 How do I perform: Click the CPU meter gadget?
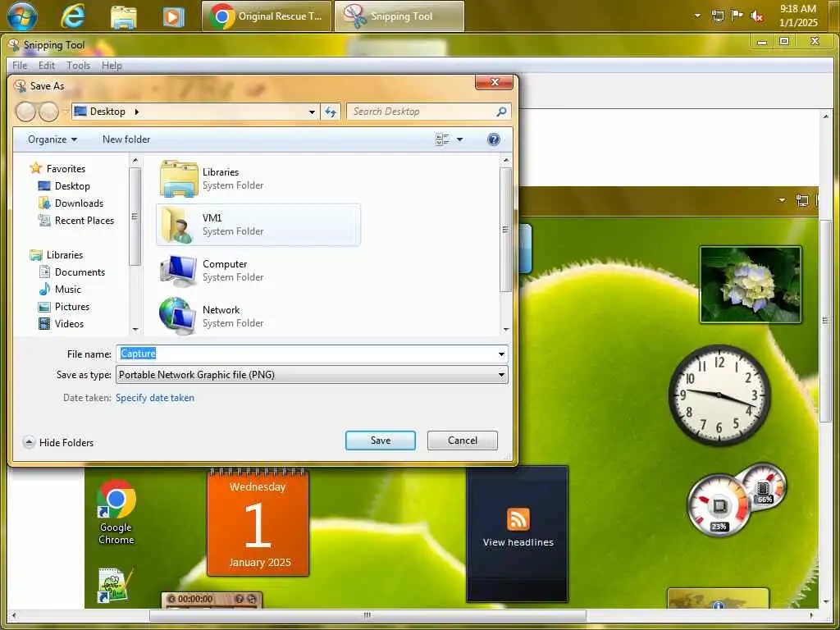coord(719,504)
